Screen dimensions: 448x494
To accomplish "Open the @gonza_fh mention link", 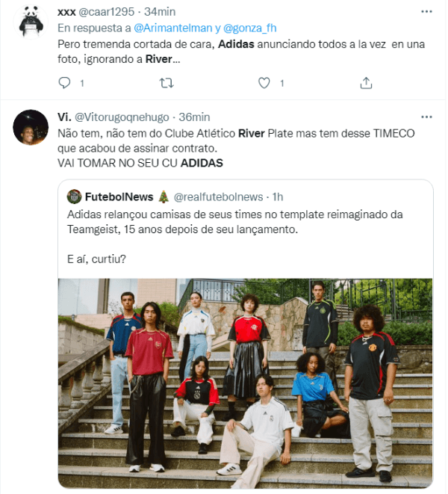I will pos(249,28).
